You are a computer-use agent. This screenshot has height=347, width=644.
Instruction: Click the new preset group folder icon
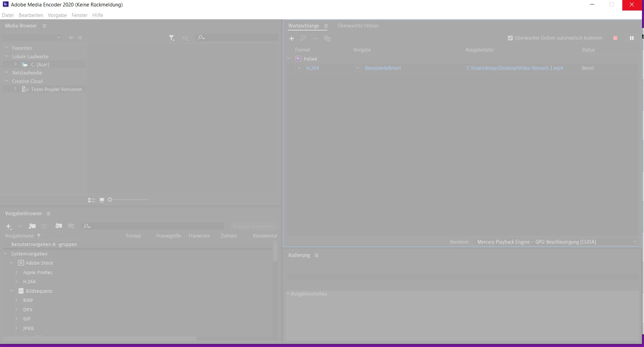[32, 226]
